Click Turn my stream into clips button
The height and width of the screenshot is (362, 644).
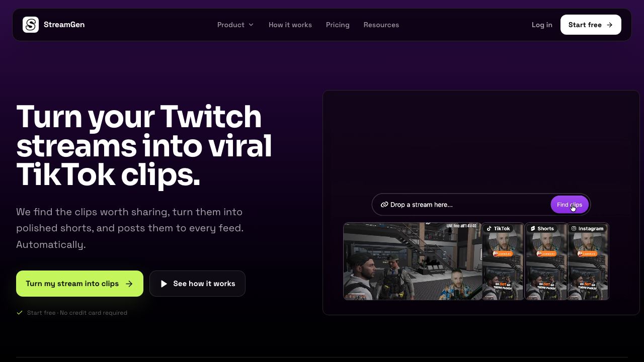(79, 284)
